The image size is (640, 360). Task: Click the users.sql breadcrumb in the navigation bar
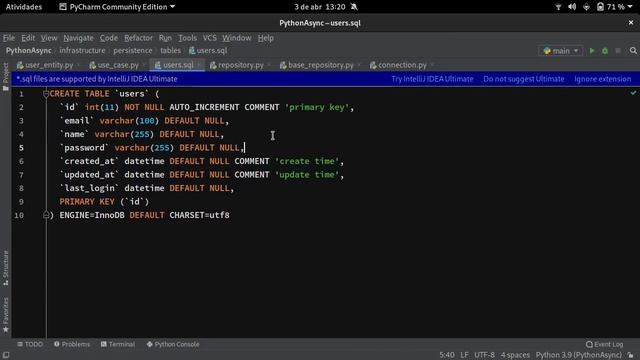pos(208,51)
